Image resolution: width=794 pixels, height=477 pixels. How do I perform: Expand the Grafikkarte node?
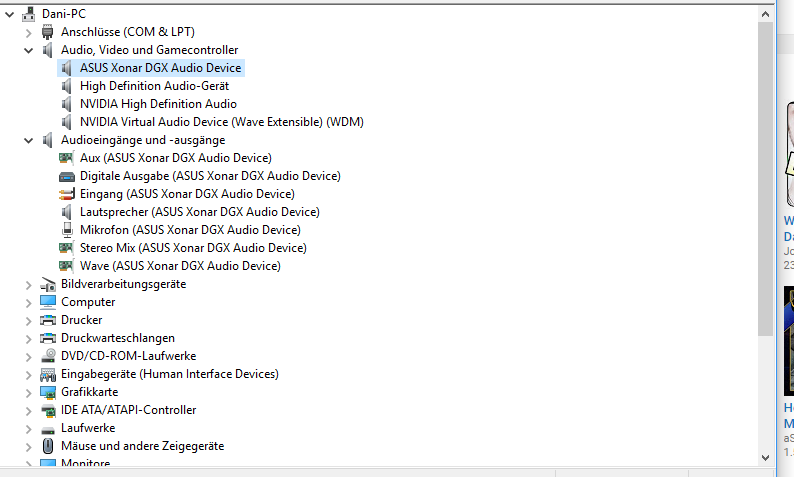[x=28, y=392]
